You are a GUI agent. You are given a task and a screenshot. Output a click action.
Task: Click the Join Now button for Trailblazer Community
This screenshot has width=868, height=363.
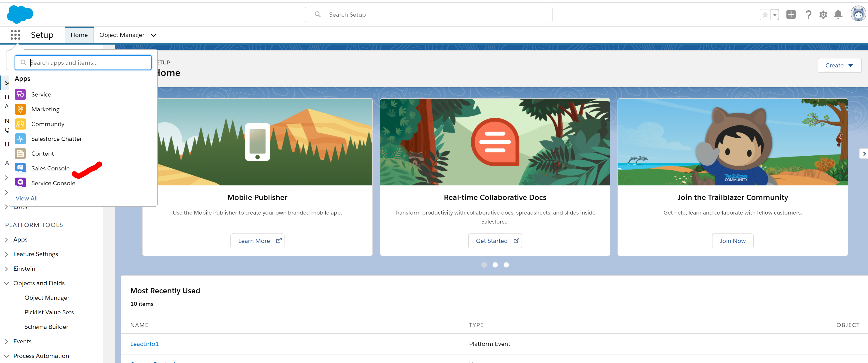732,240
